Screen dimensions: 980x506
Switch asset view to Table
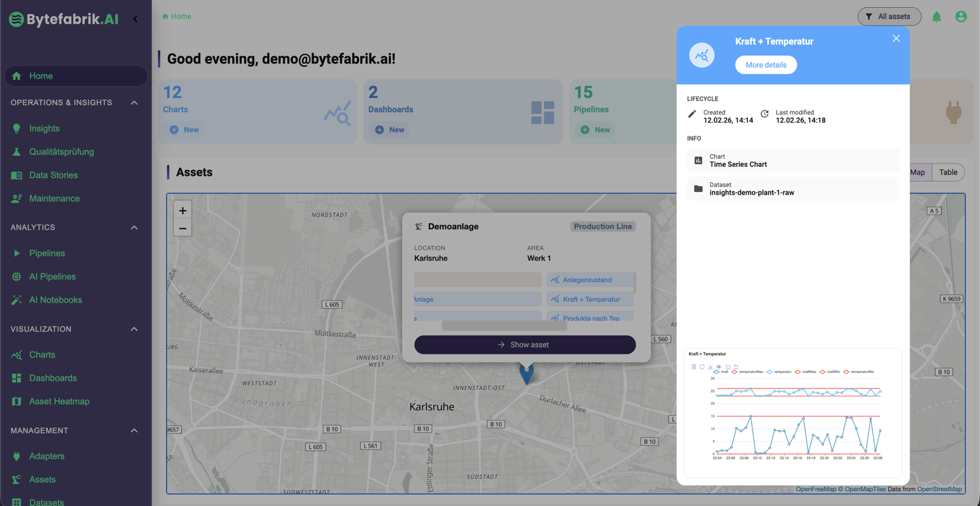pyautogui.click(x=948, y=172)
